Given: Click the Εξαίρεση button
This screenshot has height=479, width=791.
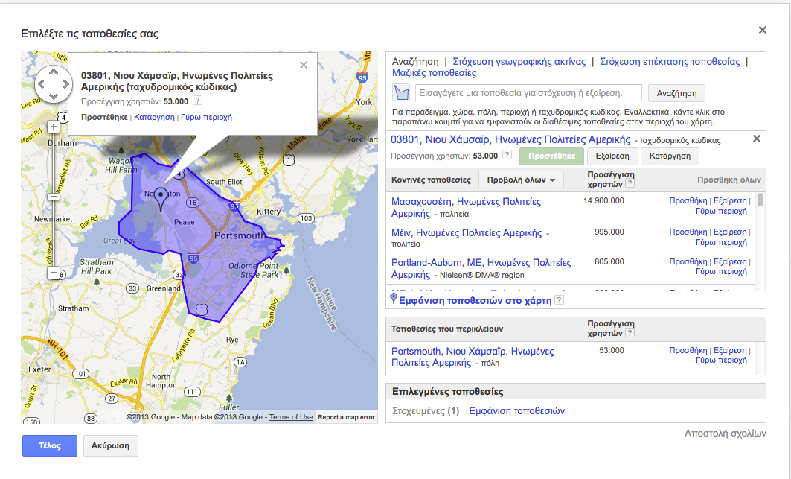Looking at the screenshot, I should click(612, 156).
